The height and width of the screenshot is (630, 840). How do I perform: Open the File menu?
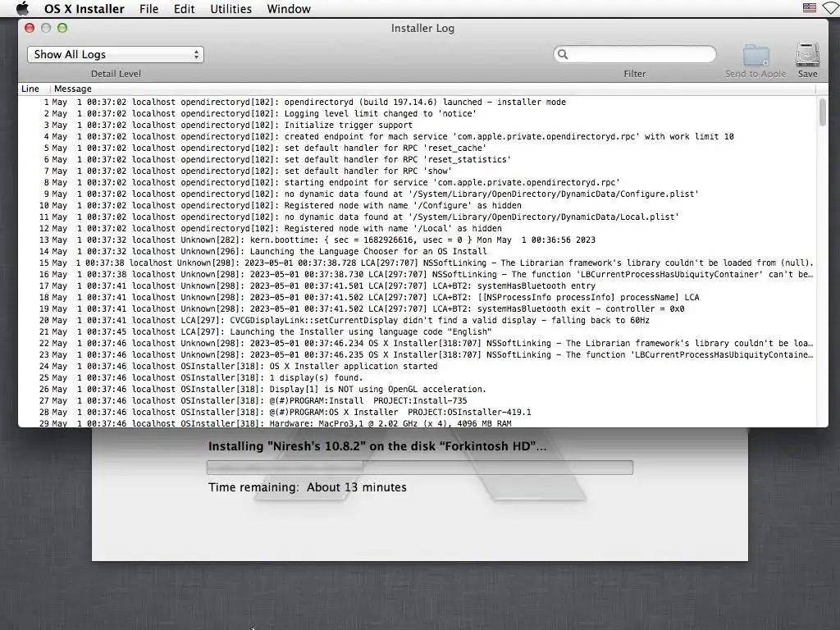tap(148, 9)
